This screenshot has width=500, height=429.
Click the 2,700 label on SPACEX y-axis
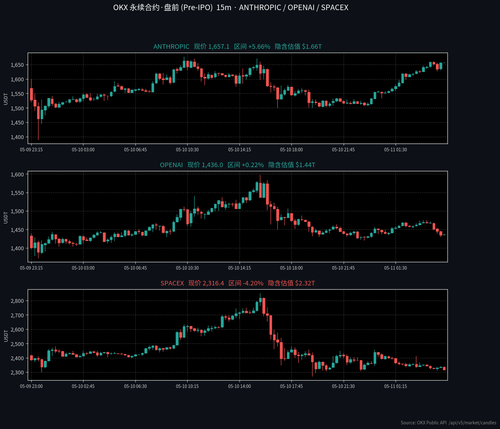pyautogui.click(x=18, y=315)
